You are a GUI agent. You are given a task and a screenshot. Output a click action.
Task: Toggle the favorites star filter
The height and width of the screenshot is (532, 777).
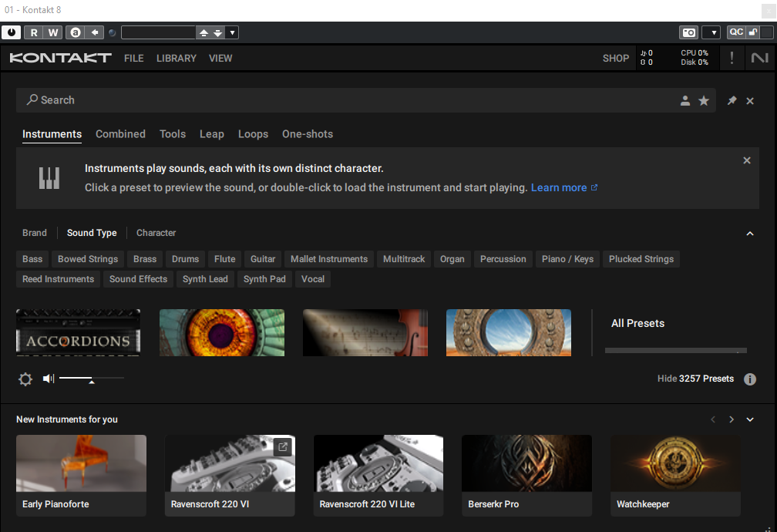(704, 101)
